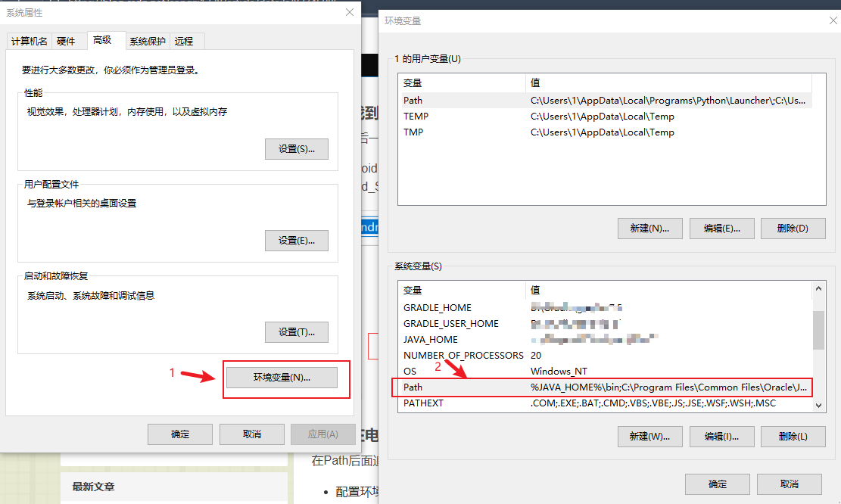This screenshot has width=841, height=504.
Task: Click 确定 in 环境变量 window
Action: click(718, 484)
